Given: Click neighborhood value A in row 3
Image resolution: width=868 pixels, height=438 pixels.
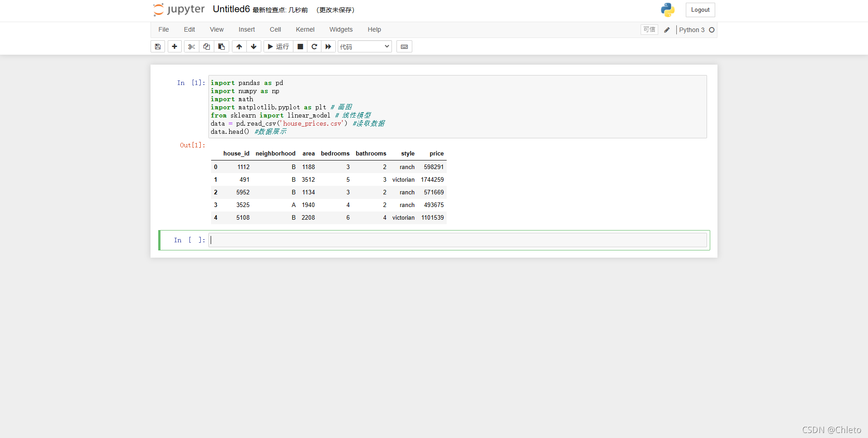Looking at the screenshot, I should (x=293, y=205).
